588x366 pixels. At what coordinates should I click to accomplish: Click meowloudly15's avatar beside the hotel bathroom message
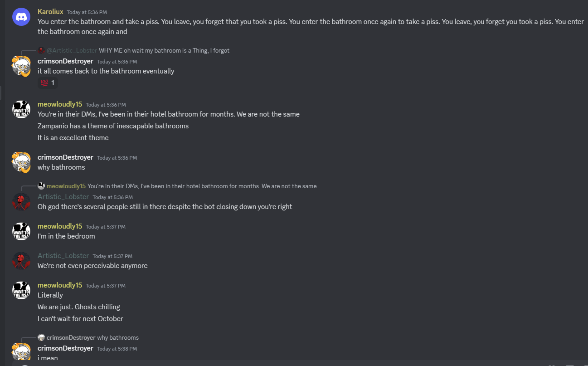coord(21,109)
